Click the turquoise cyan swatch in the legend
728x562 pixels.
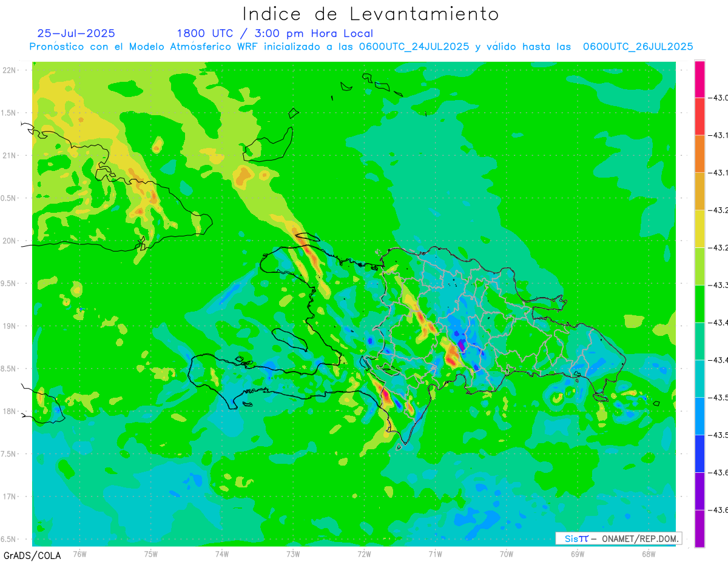tap(699, 378)
